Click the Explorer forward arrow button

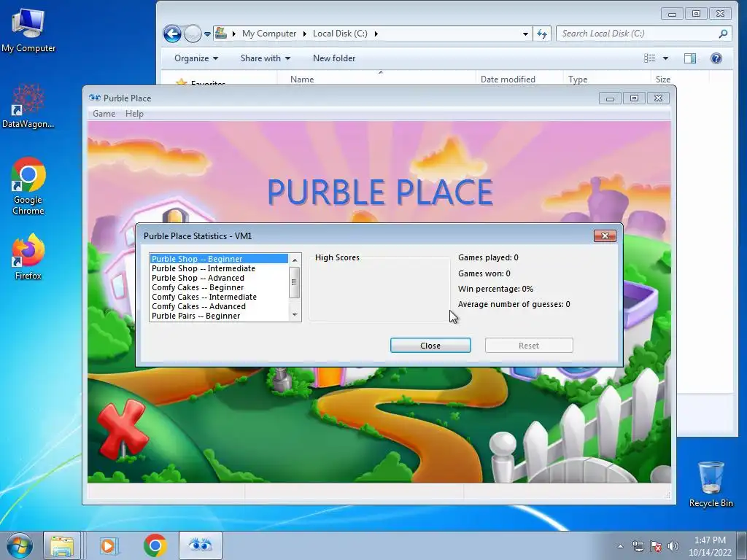tap(193, 34)
